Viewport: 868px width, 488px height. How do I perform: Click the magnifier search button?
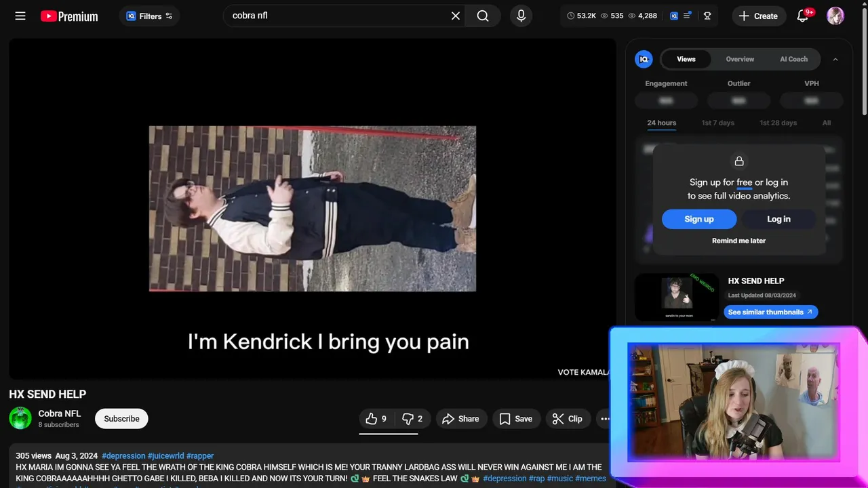(x=483, y=16)
